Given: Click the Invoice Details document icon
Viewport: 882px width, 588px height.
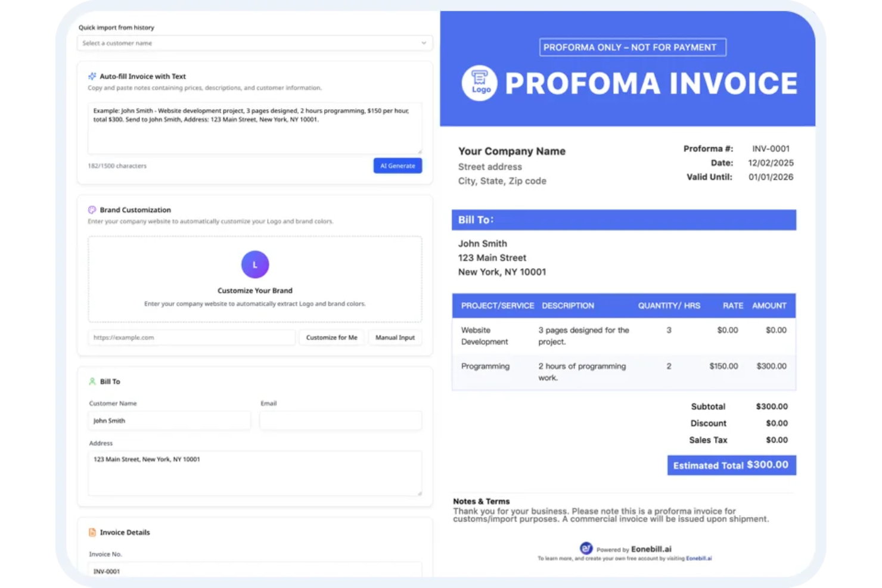Looking at the screenshot, I should pyautogui.click(x=92, y=532).
